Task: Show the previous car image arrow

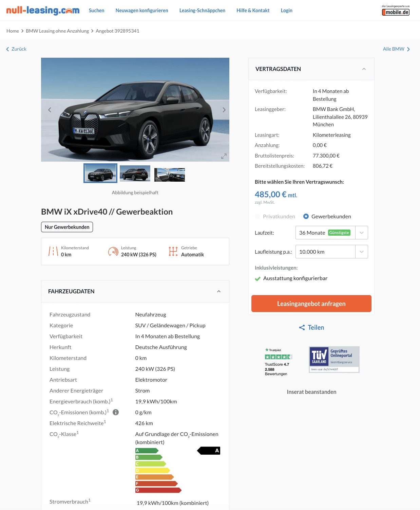Action: coord(50,110)
